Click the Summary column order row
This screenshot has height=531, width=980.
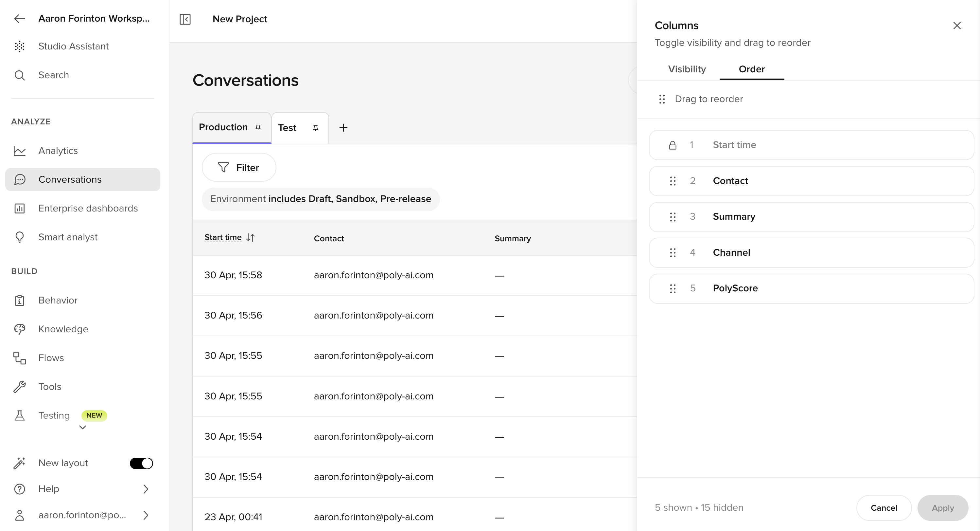tap(811, 217)
